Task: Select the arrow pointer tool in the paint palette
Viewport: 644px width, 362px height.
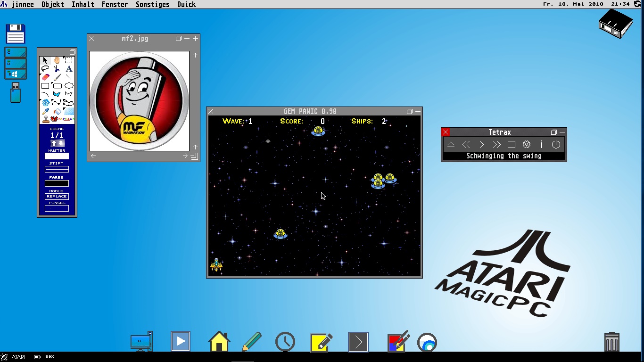Action: (45, 60)
